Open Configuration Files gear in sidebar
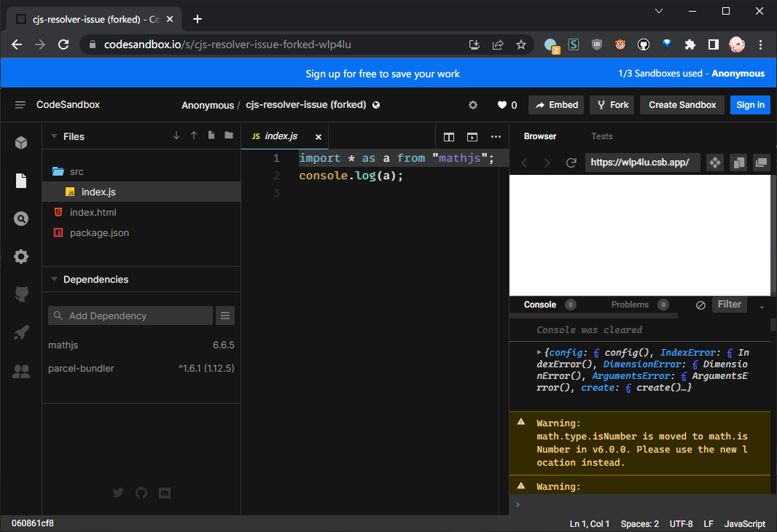Screen dimensions: 777x532 coord(21,257)
